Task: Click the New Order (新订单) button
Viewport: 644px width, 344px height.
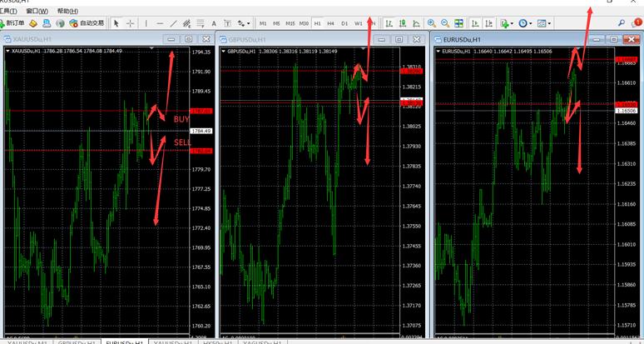Action: tap(14, 23)
